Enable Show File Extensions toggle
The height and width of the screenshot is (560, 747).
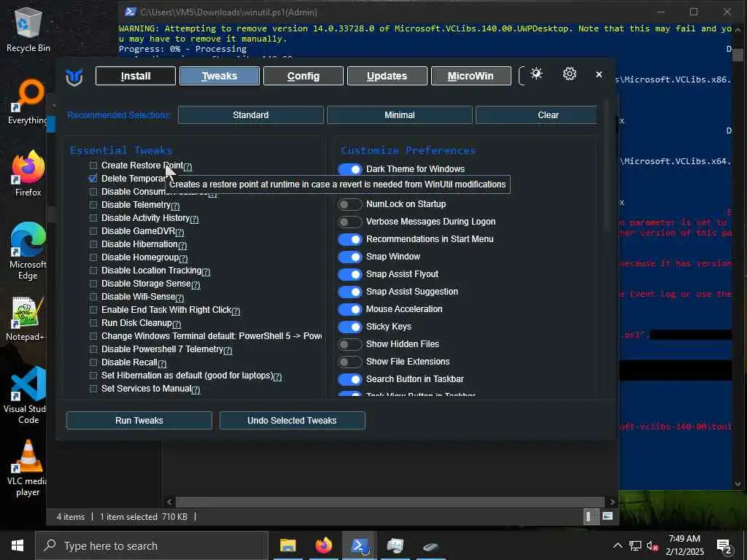click(350, 362)
